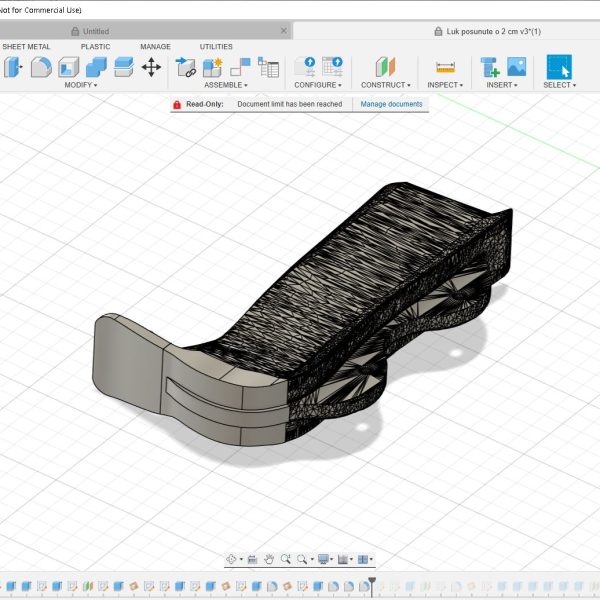The image size is (600, 600).
Task: Open the UTILITIES ribbon tab
Action: (216, 47)
